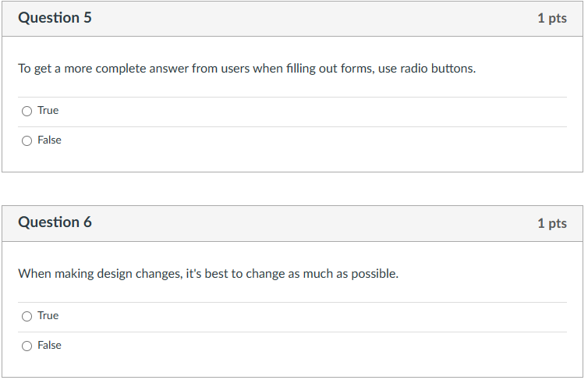Click the "False" label text under Question 6
Image resolution: width=588 pixels, height=380 pixels.
pyautogui.click(x=49, y=346)
